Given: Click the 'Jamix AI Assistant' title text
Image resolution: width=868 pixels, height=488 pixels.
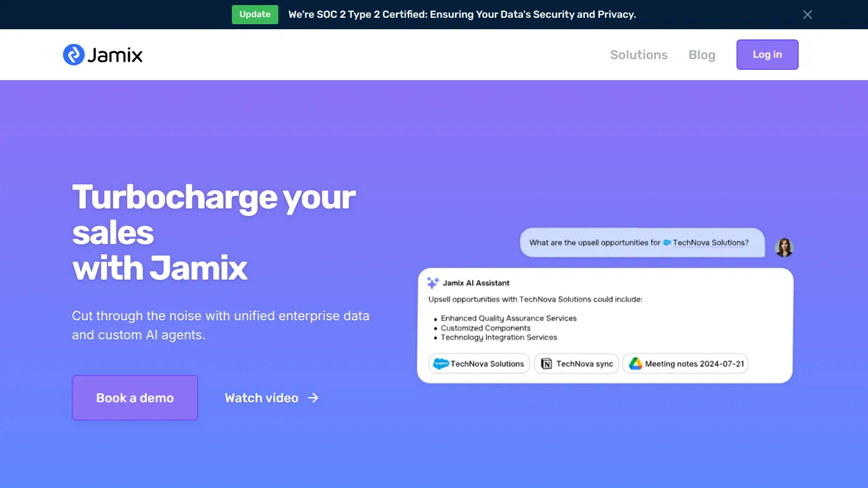Looking at the screenshot, I should pyautogui.click(x=476, y=283).
